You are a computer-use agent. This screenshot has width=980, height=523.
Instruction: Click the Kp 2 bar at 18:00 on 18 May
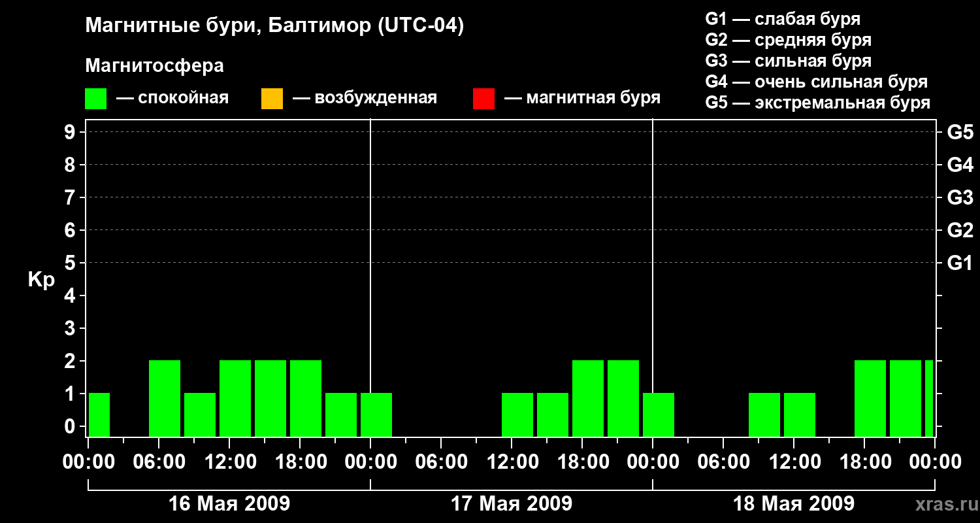click(x=870, y=398)
